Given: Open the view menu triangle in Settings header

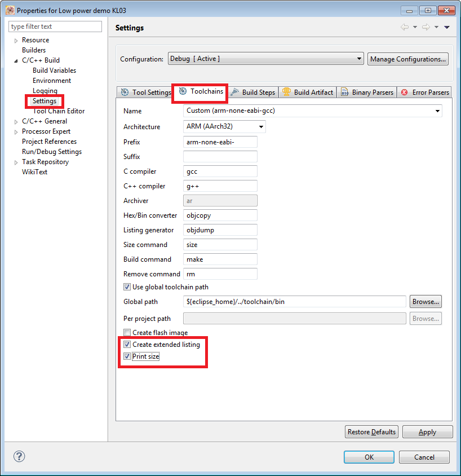Looking at the screenshot, I should (x=447, y=27).
